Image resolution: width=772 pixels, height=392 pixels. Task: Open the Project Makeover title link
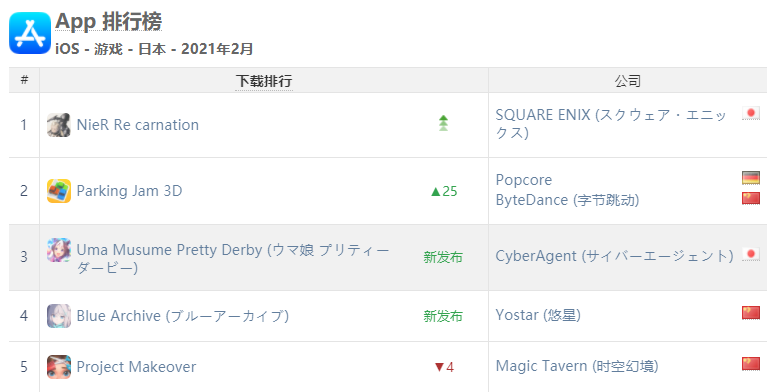click(136, 367)
